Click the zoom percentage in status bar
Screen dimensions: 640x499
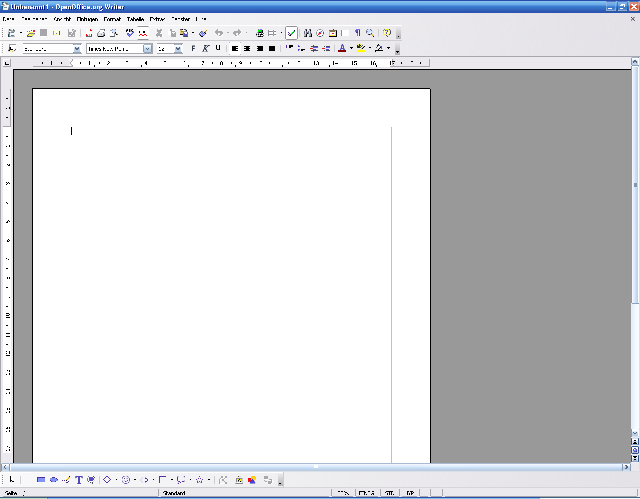pos(343,493)
